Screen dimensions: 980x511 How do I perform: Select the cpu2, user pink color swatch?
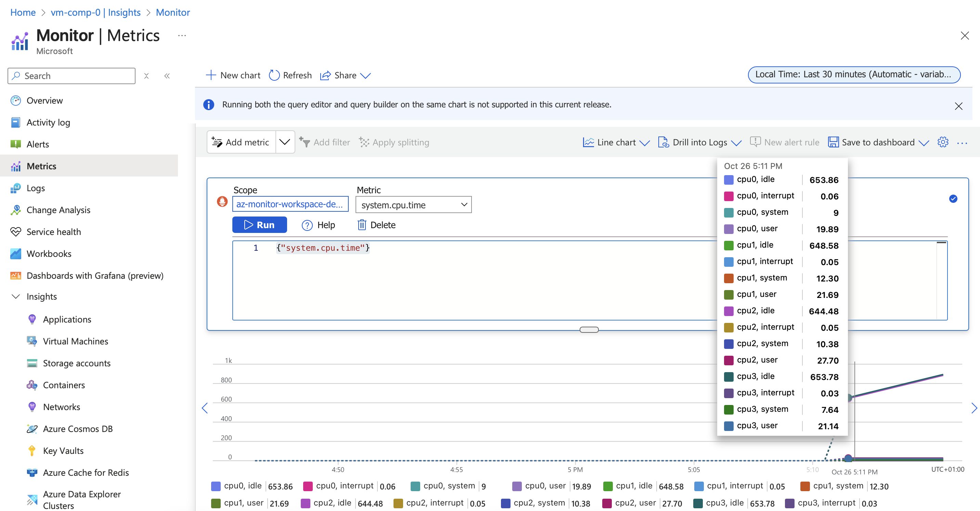click(608, 503)
